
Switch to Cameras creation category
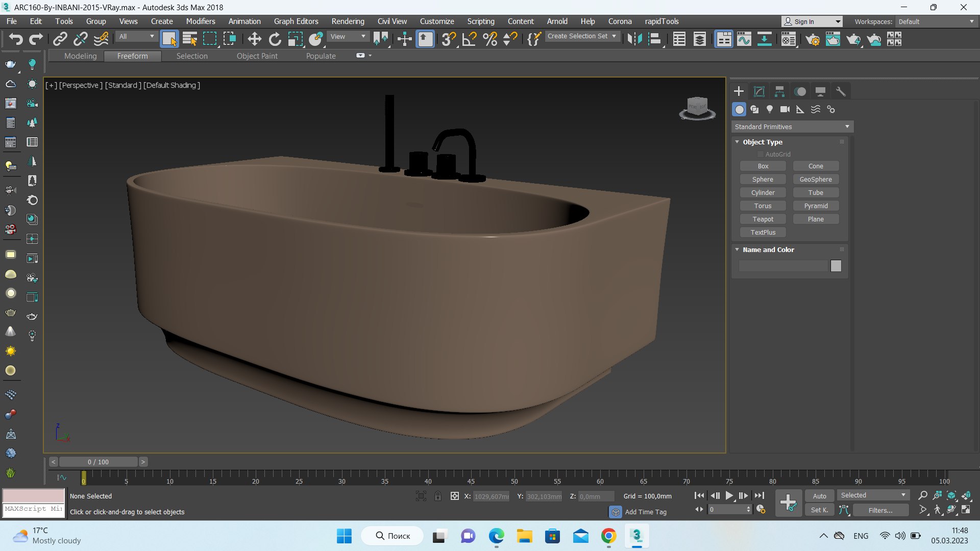[785, 109]
